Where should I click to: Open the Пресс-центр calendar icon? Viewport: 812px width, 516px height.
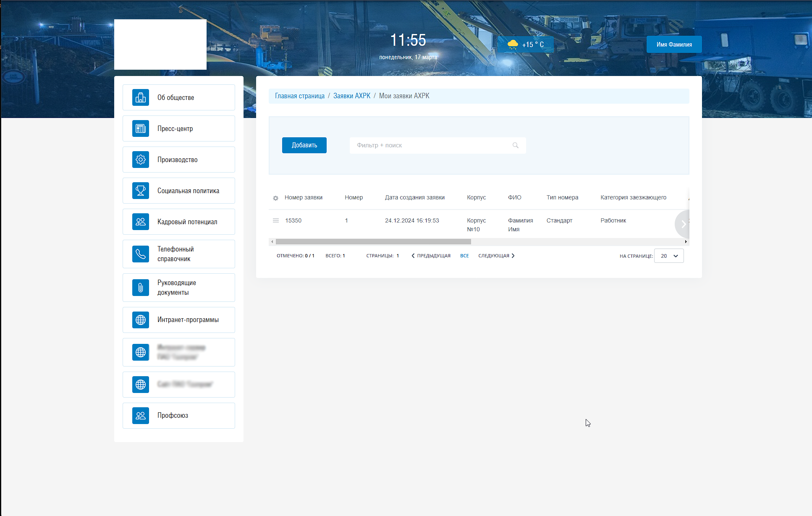[141, 128]
